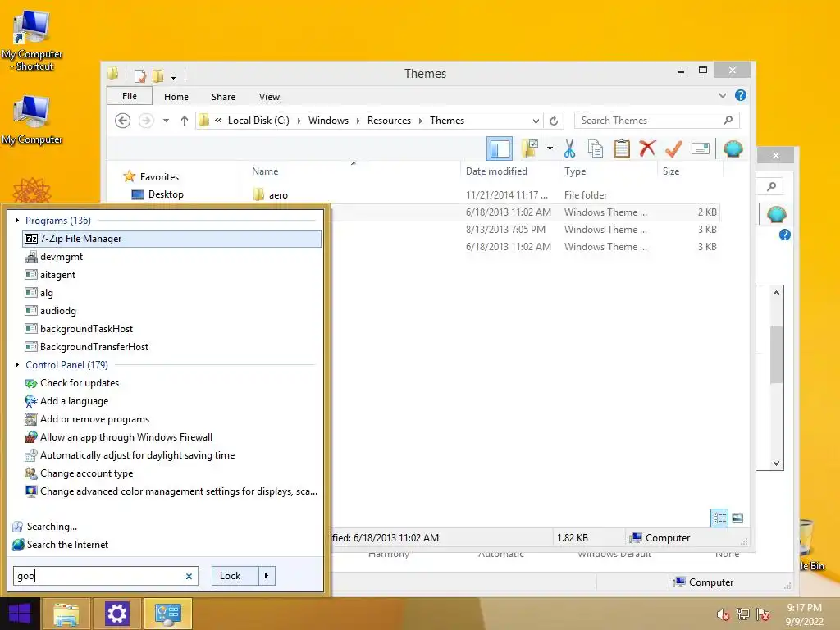
Task: Click the muted volume icon in system tray
Action: pos(724,614)
